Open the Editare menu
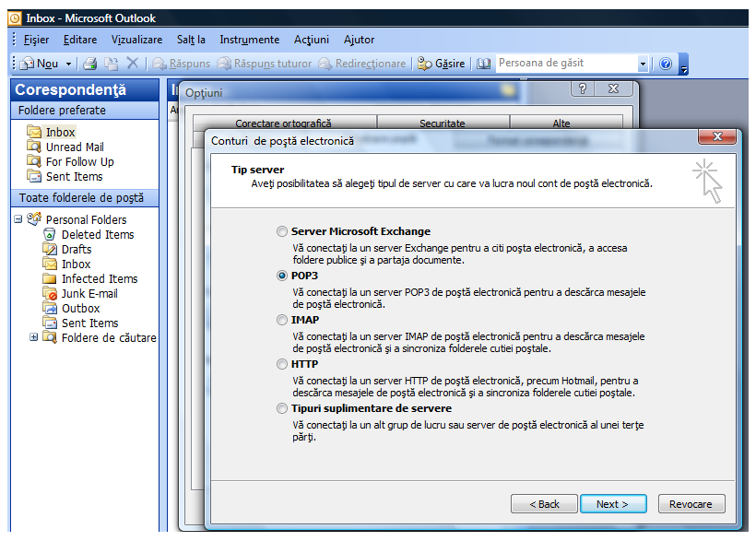Image resolution: width=756 pixels, height=541 pixels. click(x=80, y=40)
